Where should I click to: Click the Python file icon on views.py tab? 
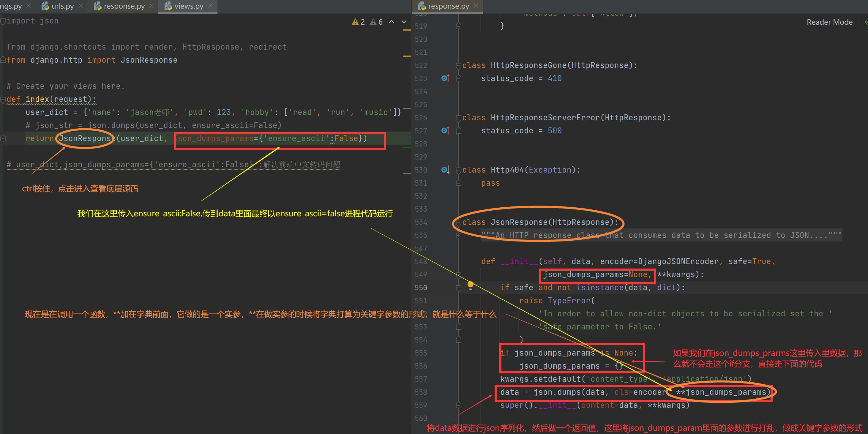coord(168,6)
